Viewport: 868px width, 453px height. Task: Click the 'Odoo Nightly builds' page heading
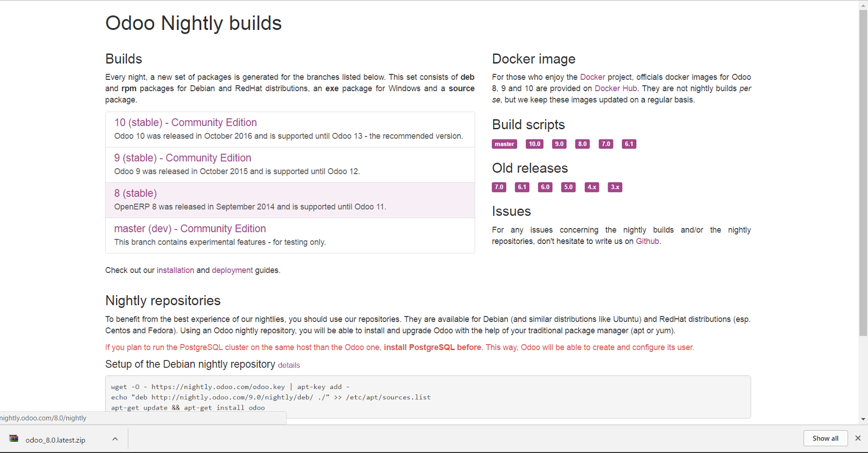coord(194,23)
